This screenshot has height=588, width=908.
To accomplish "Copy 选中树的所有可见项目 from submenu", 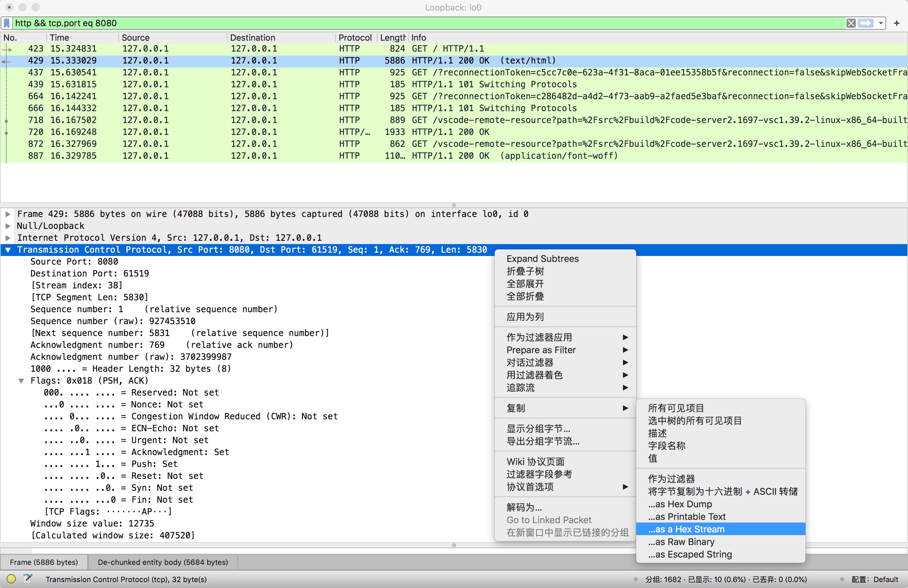I will [x=721, y=421].
